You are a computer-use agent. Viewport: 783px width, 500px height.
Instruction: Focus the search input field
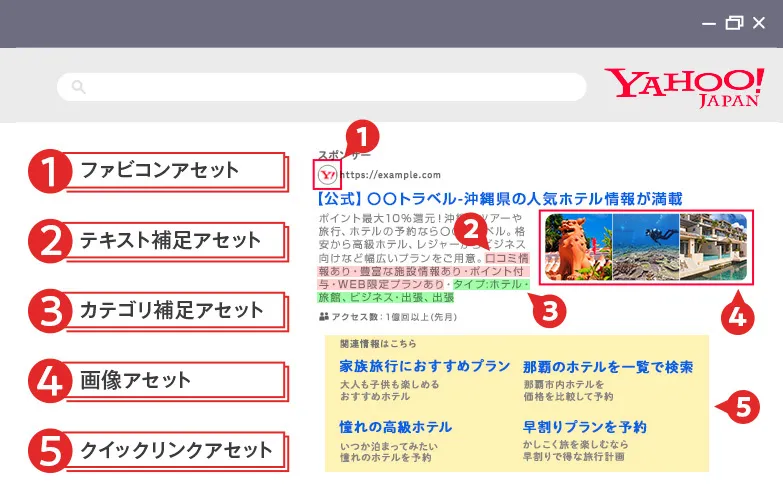pyautogui.click(x=330, y=87)
